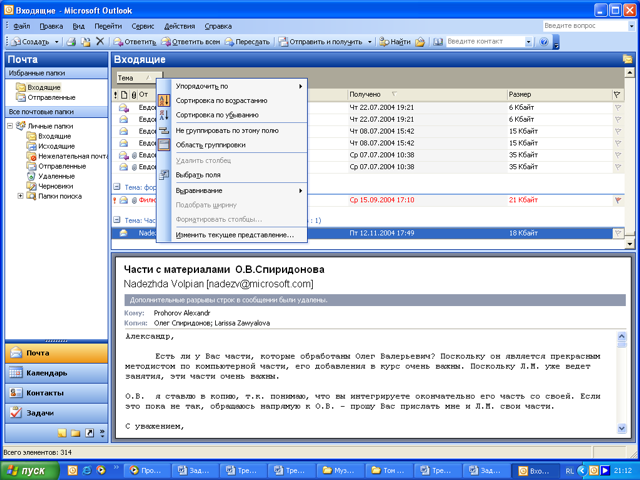This screenshot has width=640, height=480.
Task: Open Создать button dropdown arrow
Action: [x=56, y=42]
